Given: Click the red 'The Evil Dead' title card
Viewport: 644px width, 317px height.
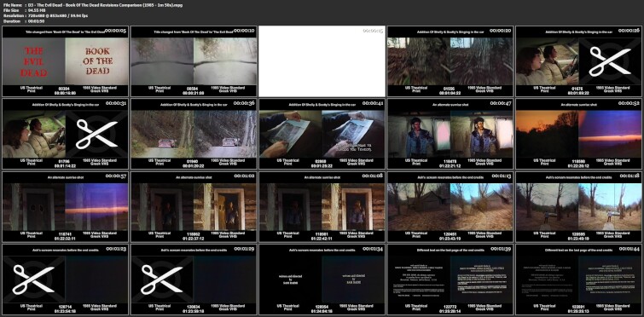Looking at the screenshot, I should [33, 61].
